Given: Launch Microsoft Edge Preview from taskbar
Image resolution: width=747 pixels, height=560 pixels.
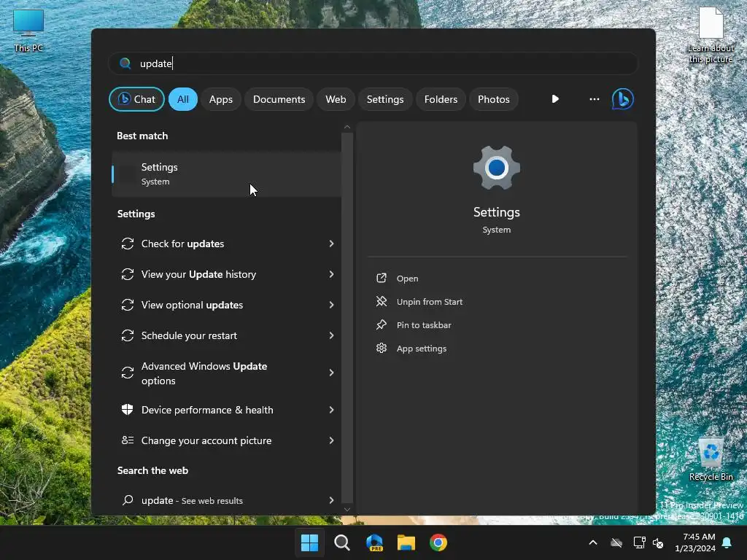Looking at the screenshot, I should point(374,542).
